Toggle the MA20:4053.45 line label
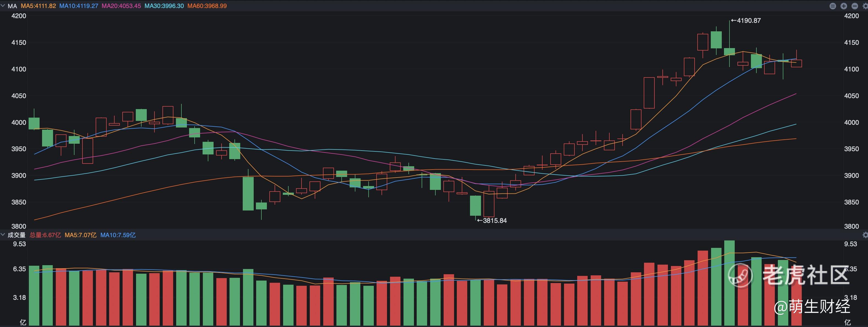 pyautogui.click(x=121, y=6)
